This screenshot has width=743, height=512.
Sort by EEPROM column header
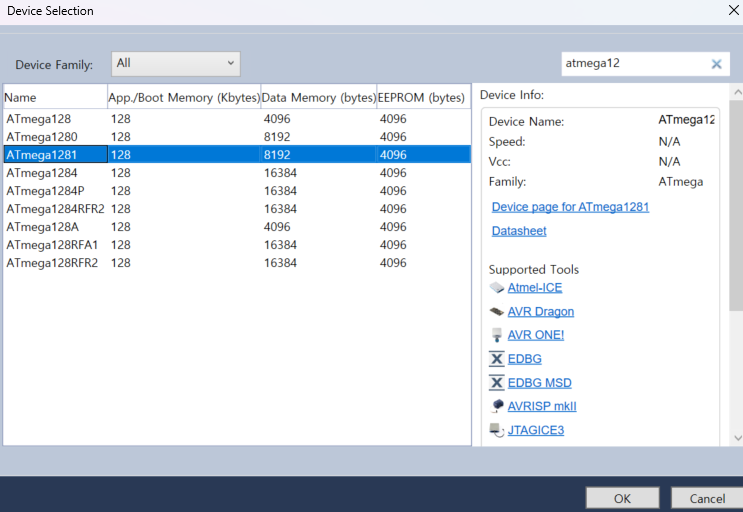coord(423,97)
